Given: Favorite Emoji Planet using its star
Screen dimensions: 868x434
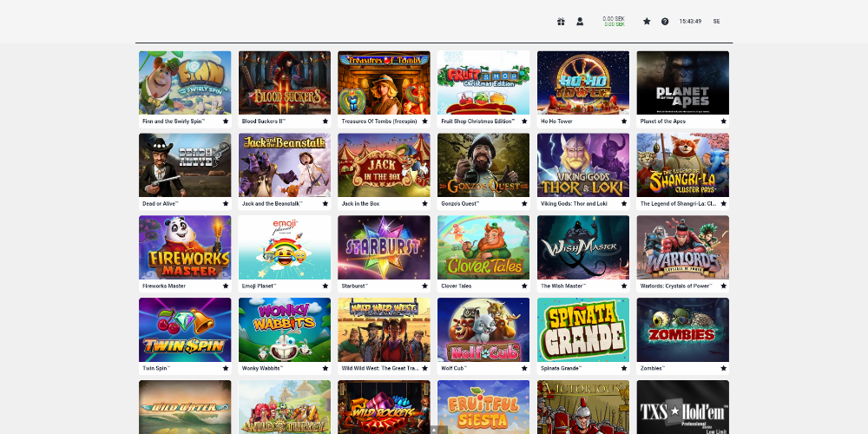Looking at the screenshot, I should point(325,286).
